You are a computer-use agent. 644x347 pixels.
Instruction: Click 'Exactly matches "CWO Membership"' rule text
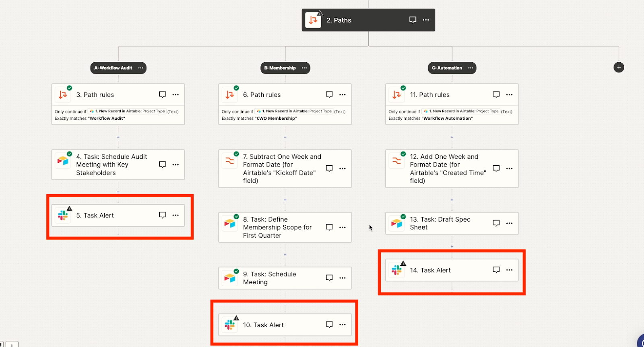point(259,118)
